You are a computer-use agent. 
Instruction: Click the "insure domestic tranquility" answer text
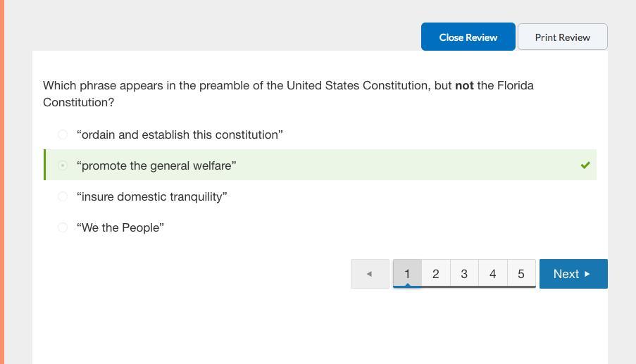(x=152, y=196)
